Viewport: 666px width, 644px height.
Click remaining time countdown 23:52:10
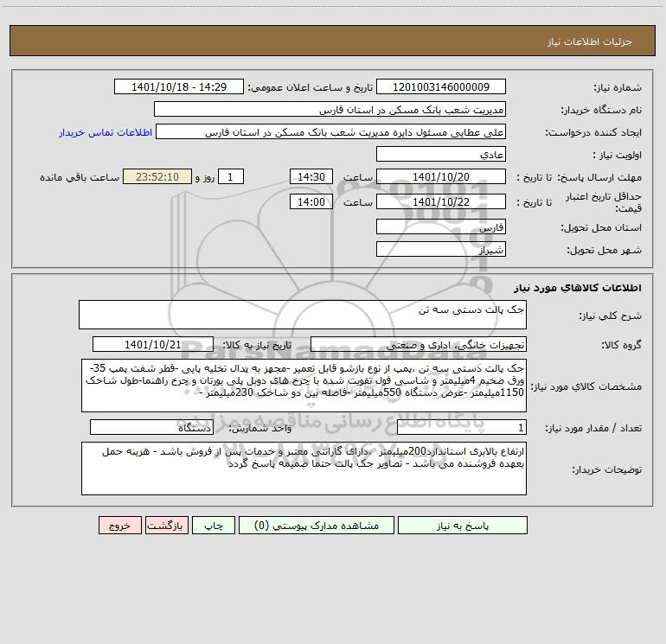point(157,176)
